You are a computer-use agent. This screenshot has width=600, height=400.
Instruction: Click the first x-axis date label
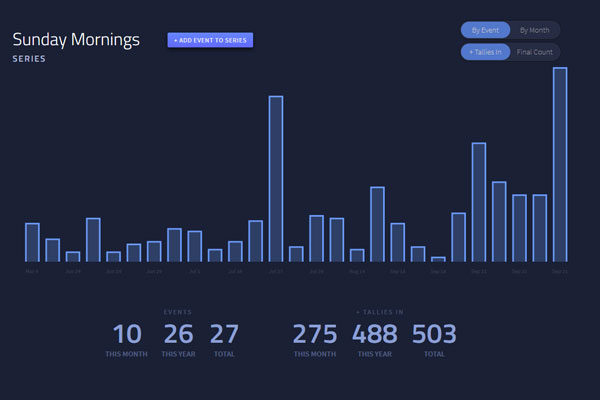tap(32, 270)
